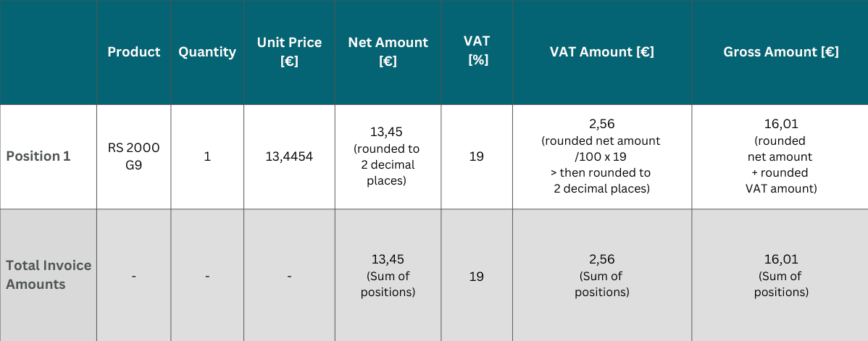This screenshot has width=868, height=341.
Task: Click the RS 2000 G9 product cell
Action: 134,156
